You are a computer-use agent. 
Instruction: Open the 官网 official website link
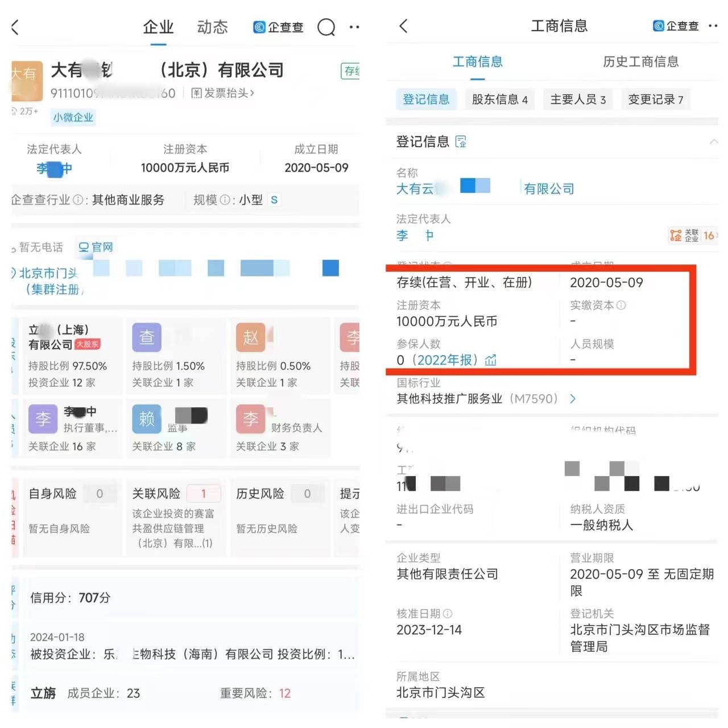[96, 247]
